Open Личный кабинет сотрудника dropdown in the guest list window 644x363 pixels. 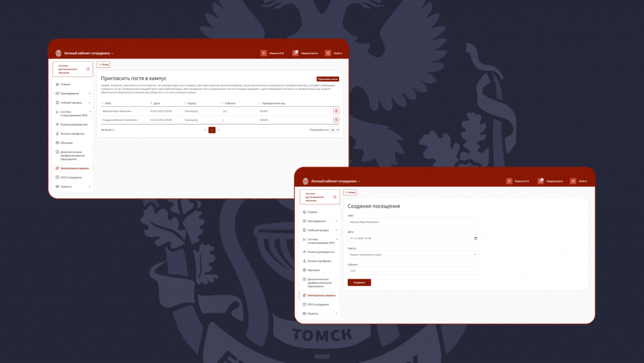pyautogui.click(x=88, y=53)
